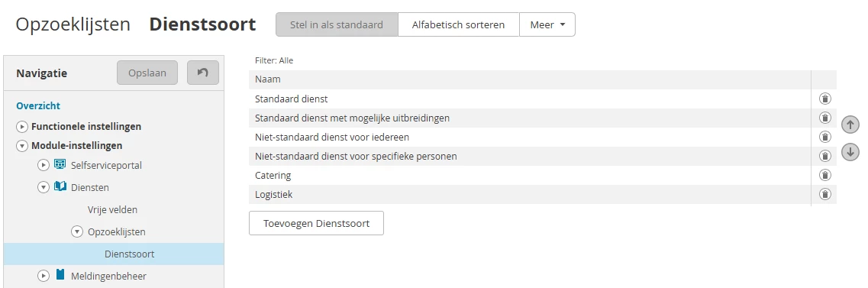
Task: Delete the Standaard dienst entry
Action: point(824,99)
